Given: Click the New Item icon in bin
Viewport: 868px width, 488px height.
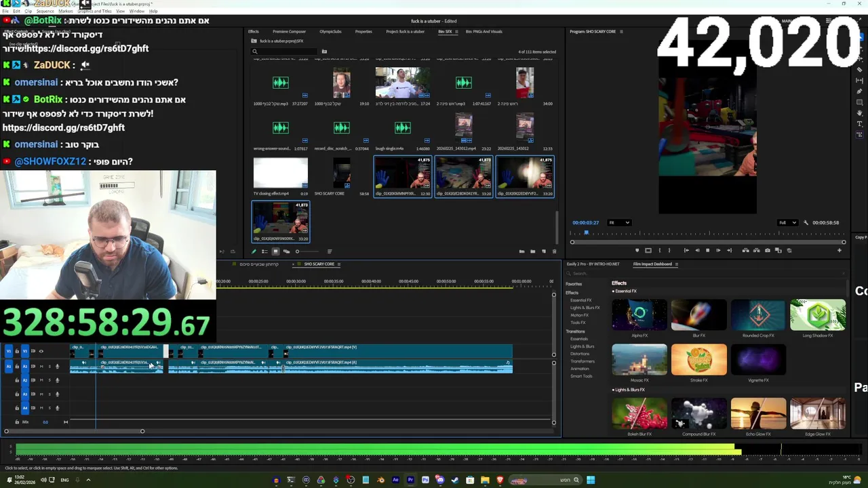Looking at the screenshot, I should pos(544,251).
